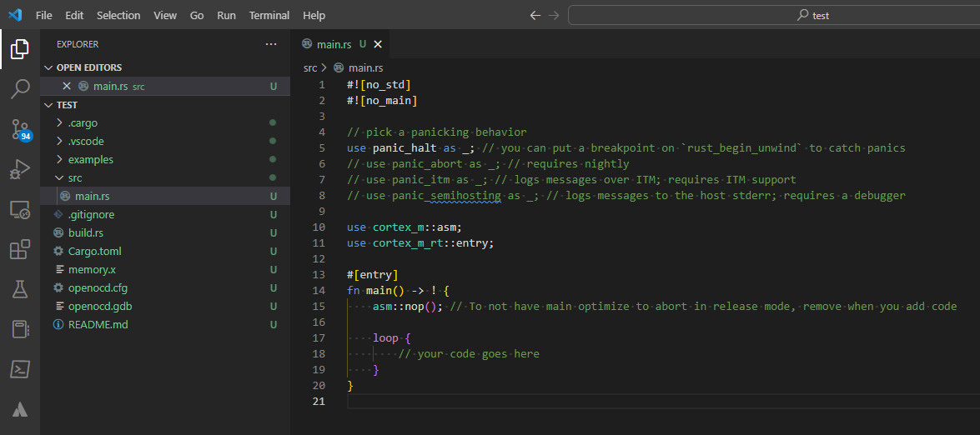This screenshot has height=435, width=980.
Task: Click the Explorer files icon
Action: [20, 49]
